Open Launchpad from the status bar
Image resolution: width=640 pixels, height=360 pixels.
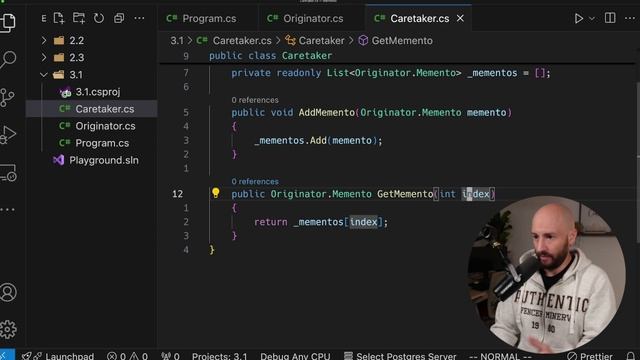pyautogui.click(x=58, y=356)
